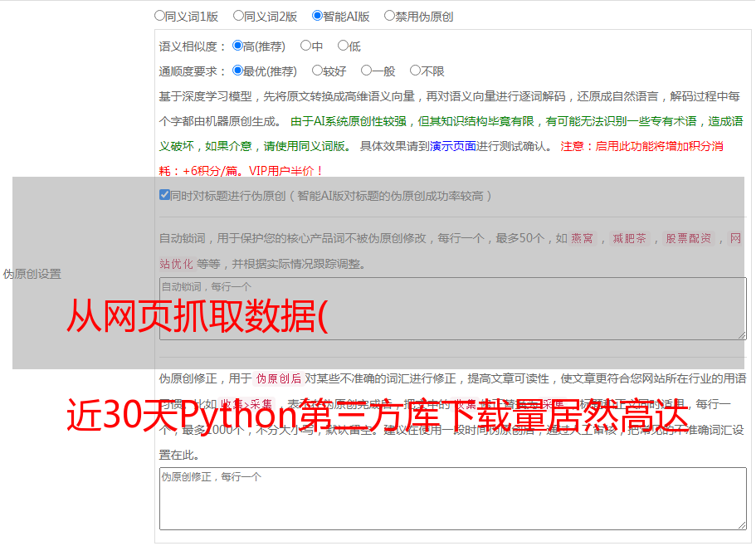756x546 pixels.
Task: Click resize handle of 自动锁词 textarea
Action: (742, 335)
